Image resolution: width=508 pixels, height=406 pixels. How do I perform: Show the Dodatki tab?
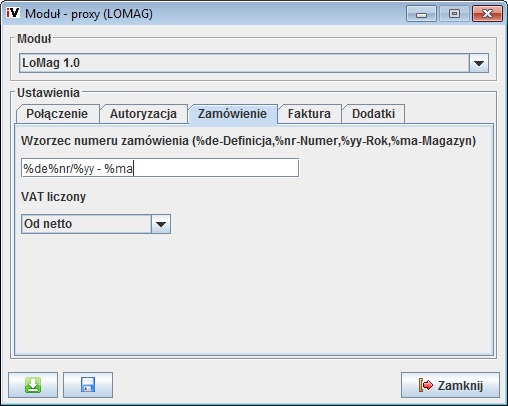(373, 114)
